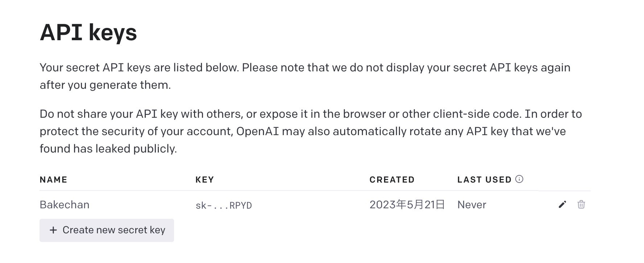Click the creation date 2023年5月21日
The image size is (644, 263).
pos(407,204)
